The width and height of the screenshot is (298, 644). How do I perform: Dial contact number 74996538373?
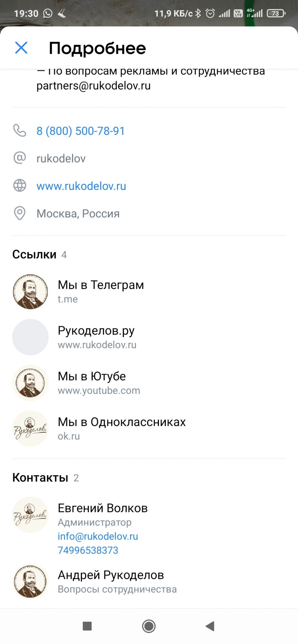pos(88,550)
